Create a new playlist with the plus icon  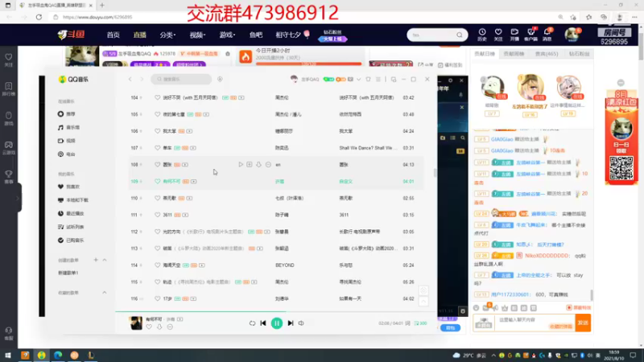pos(96,260)
